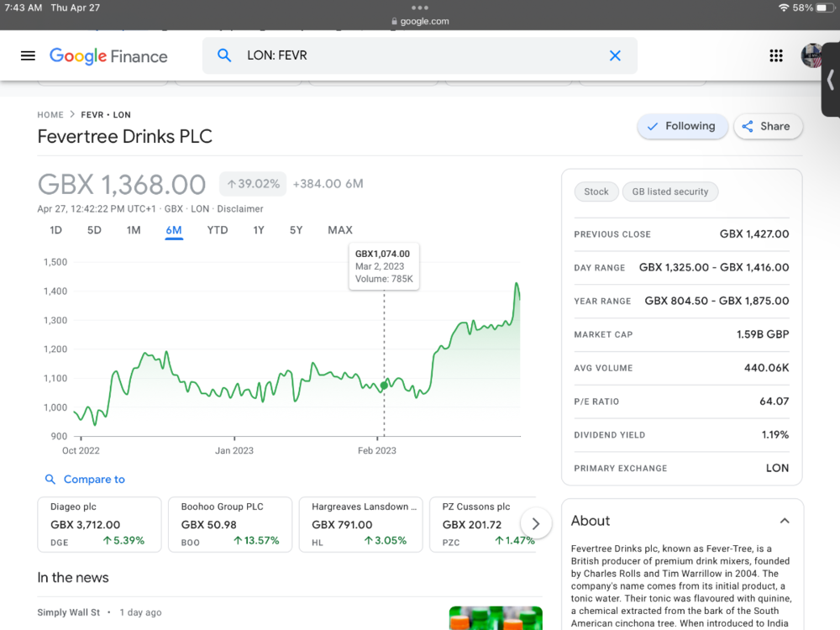Tap the three-dot multitasking indicator
Image resolution: width=840 pixels, height=630 pixels.
click(x=420, y=8)
